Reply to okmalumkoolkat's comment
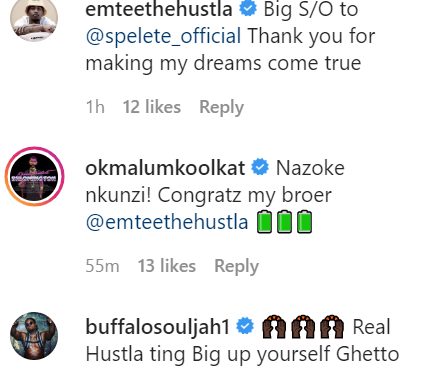Screen dimensions: 426x369 coord(236,266)
